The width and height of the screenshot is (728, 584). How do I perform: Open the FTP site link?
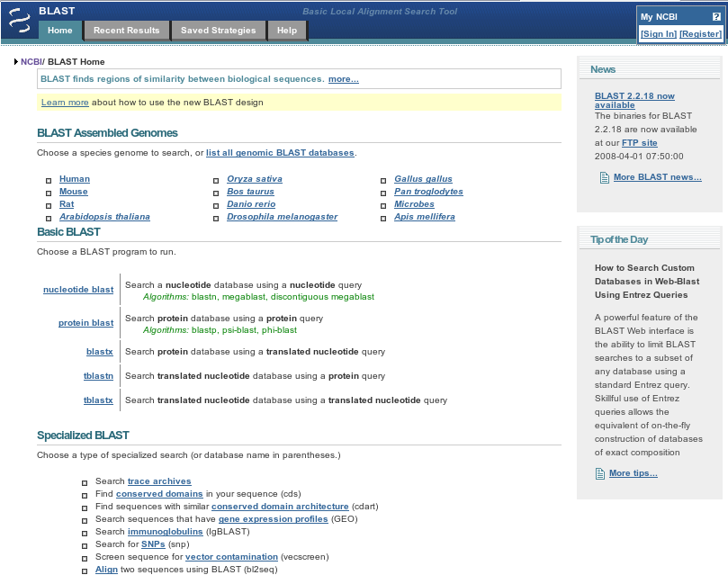(x=639, y=143)
